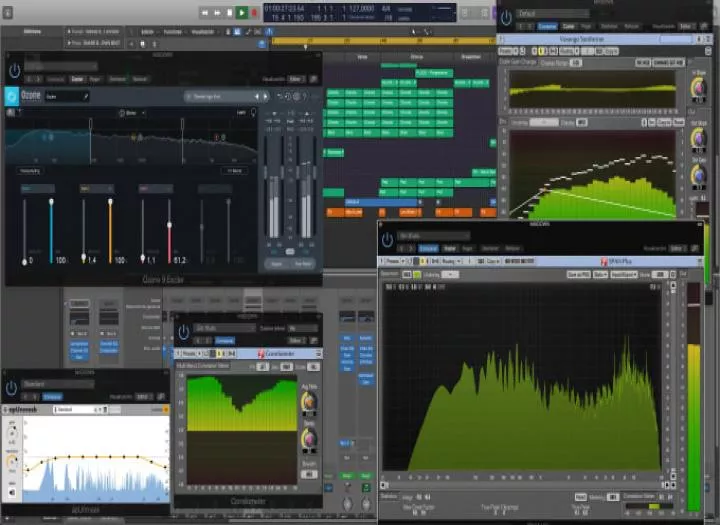
Task: Click Compare in the SPAN Plus header
Action: click(428, 248)
